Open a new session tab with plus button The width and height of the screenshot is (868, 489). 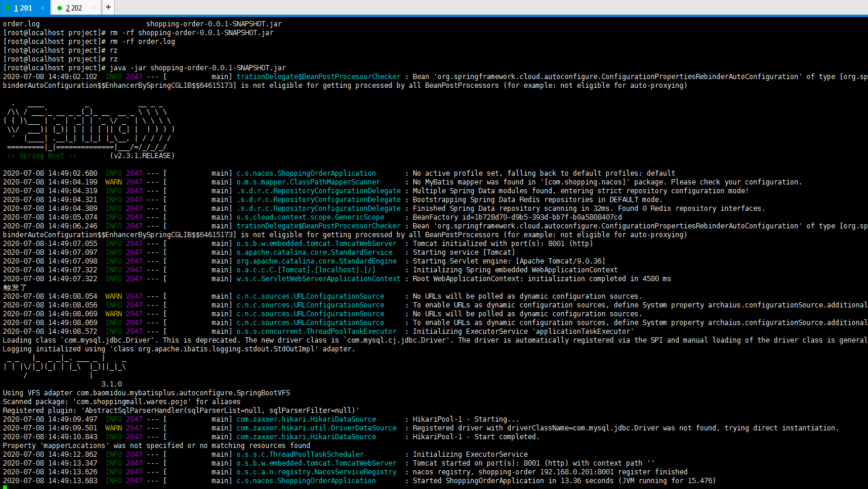108,8
